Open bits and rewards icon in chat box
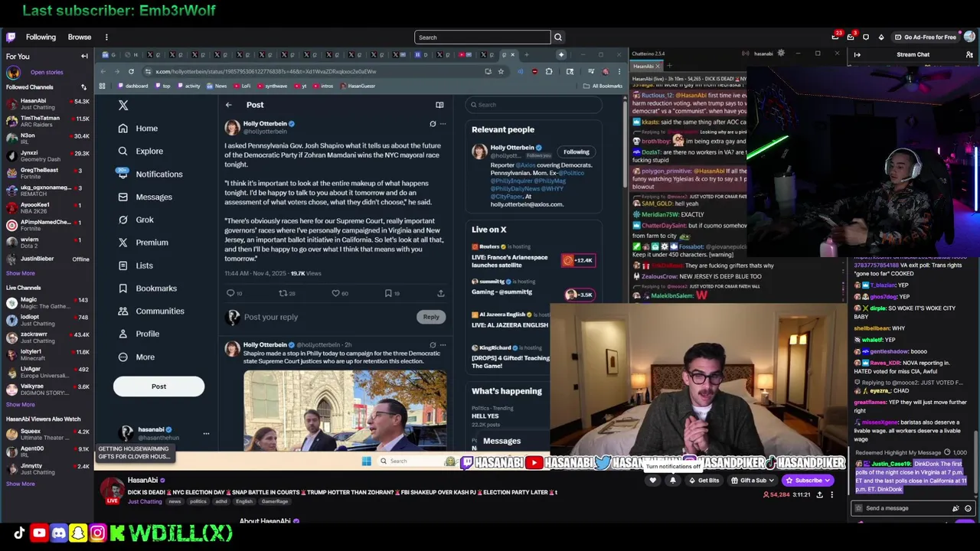Viewport: 980px width, 551px height. pos(955,508)
